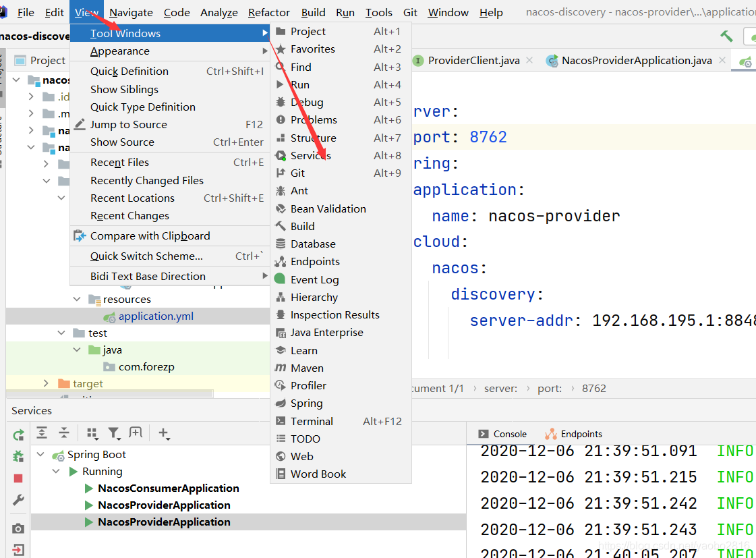The height and width of the screenshot is (558, 756).
Task: Click Collapse All icon in Services toolbar
Action: [63, 433]
